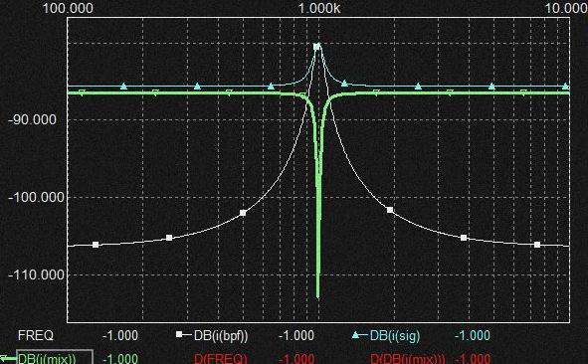Select the highlighted DB(i(mix)) legend box
588x364 pixels.
55,357
